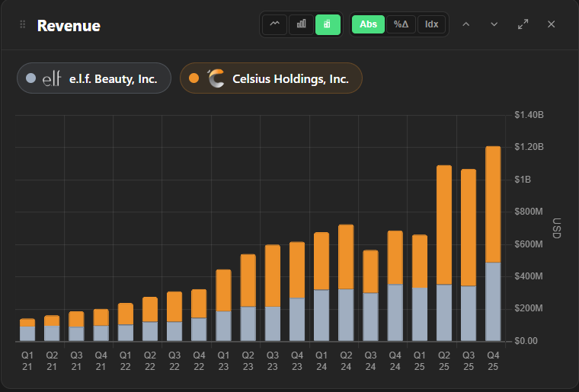Expand the Revenue chart to fullscreen
The height and width of the screenshot is (392, 579).
click(x=523, y=24)
